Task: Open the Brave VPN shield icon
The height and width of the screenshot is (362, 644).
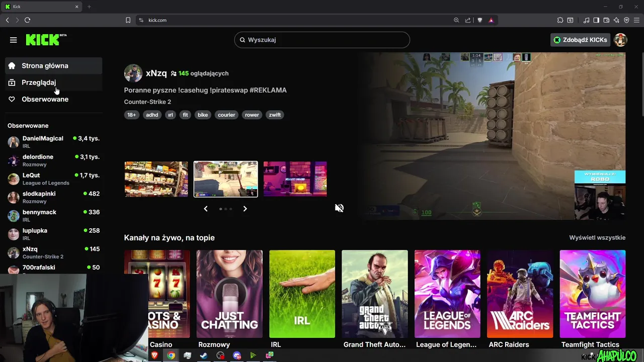Action: 626,20
